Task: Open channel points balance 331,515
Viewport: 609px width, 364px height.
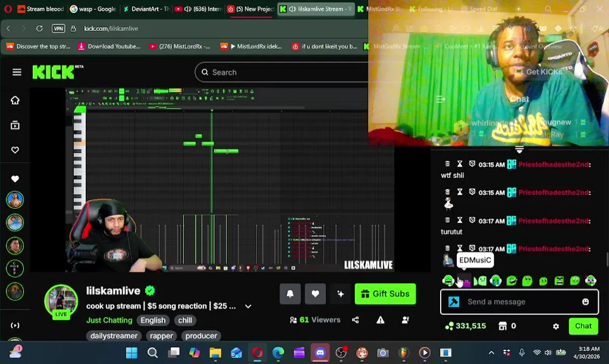Action: tap(465, 326)
